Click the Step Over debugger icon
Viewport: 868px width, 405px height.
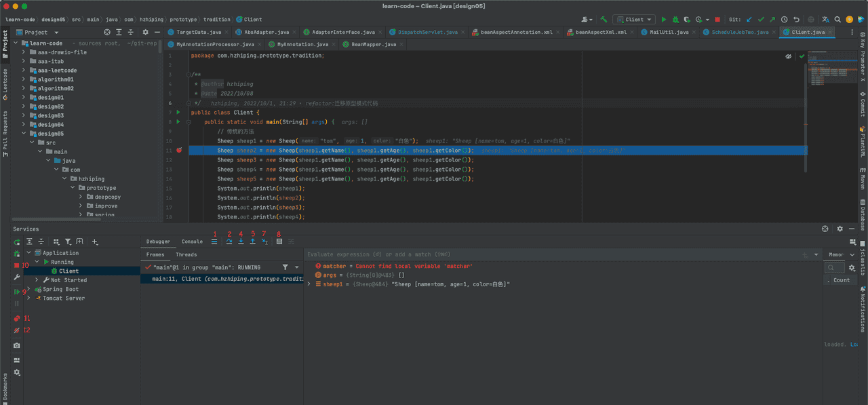[229, 242]
